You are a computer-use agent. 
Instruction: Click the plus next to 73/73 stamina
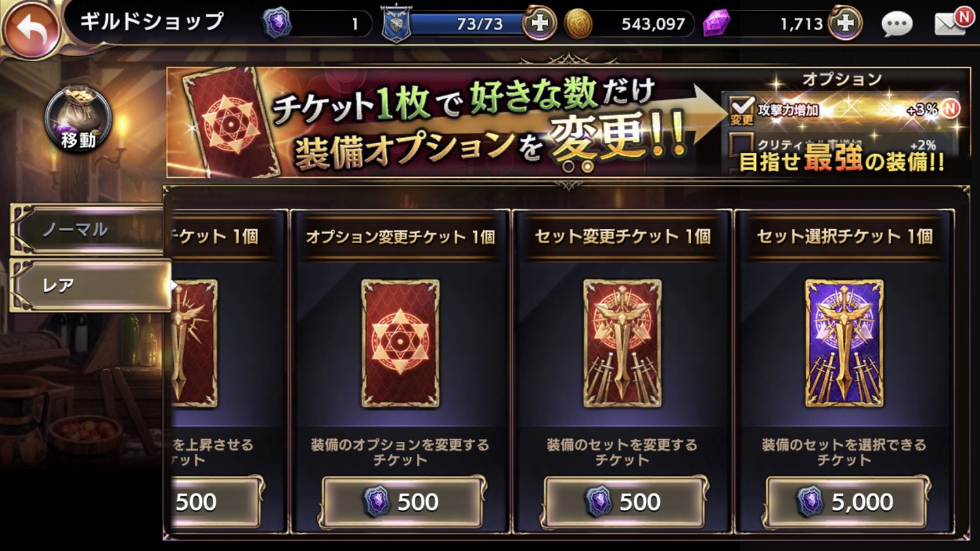click(x=539, y=24)
